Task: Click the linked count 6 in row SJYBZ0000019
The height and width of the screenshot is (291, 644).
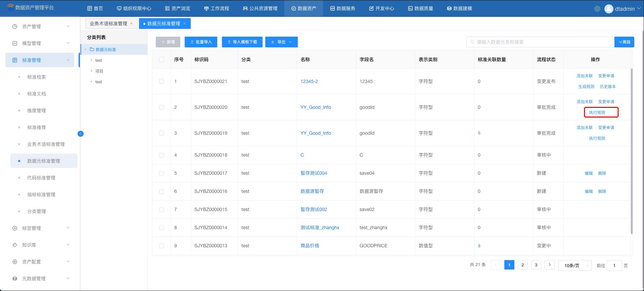Action: [479, 133]
